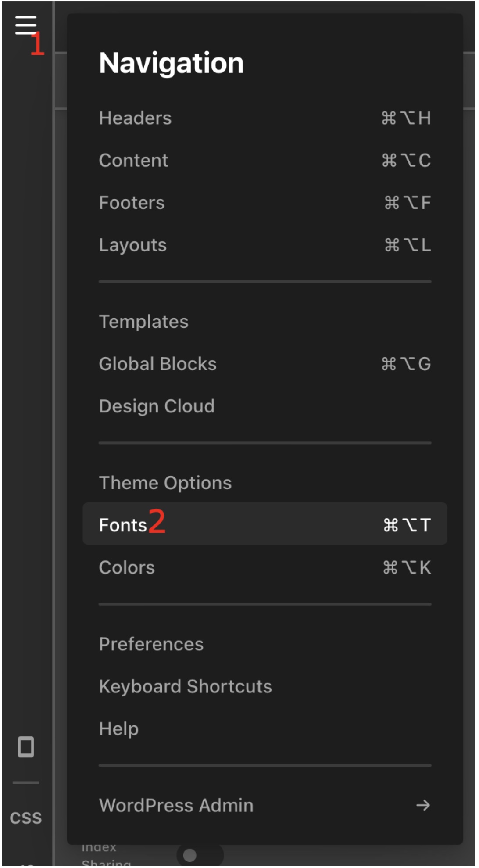This screenshot has width=479, height=868.
Task: Go to WordPress Admin link
Action: 265,805
